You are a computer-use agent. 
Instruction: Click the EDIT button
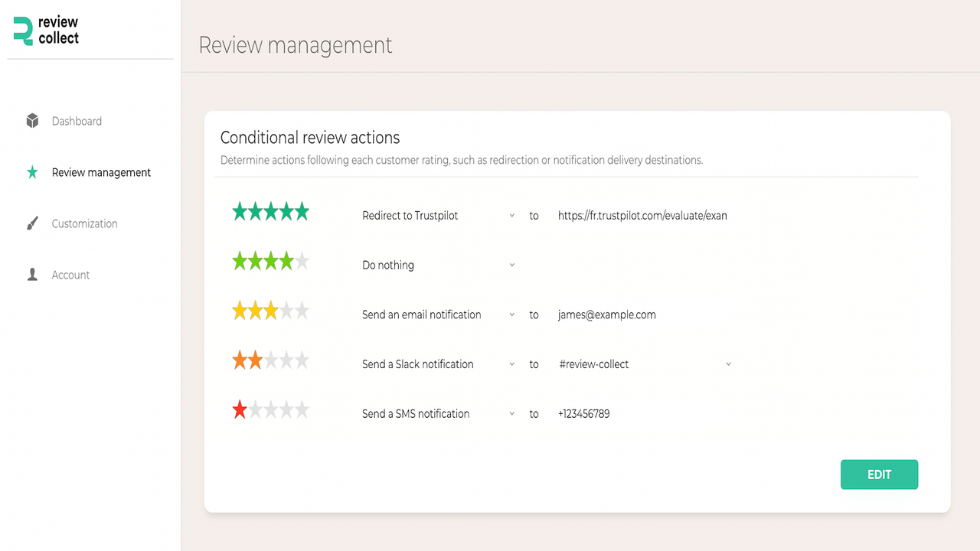[879, 474]
